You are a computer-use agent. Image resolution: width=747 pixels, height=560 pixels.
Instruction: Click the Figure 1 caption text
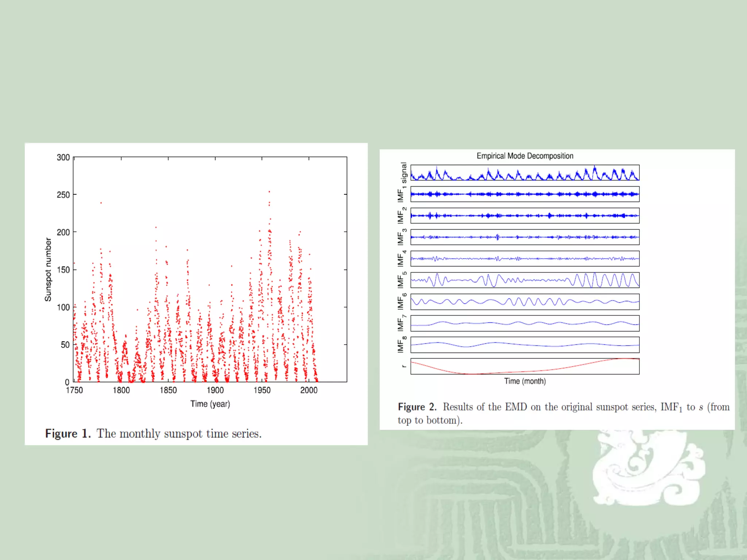(x=153, y=433)
